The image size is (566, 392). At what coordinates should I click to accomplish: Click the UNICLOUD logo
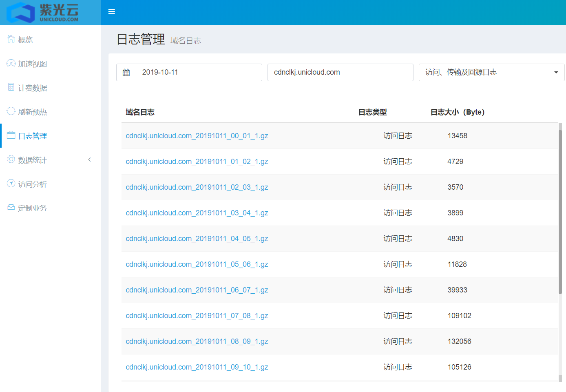tap(42, 12)
